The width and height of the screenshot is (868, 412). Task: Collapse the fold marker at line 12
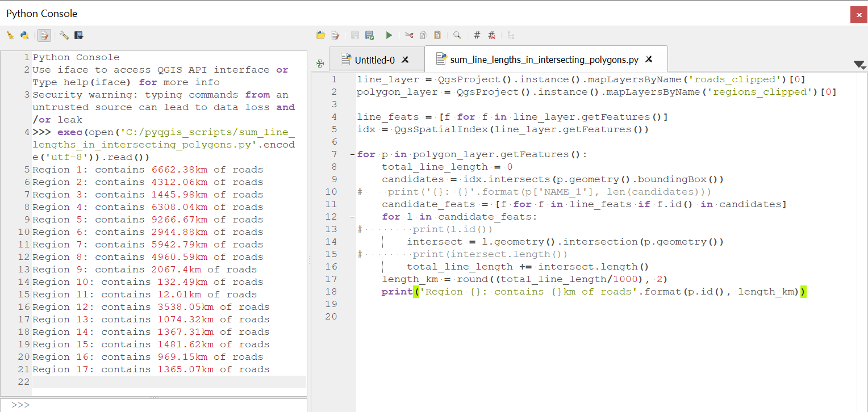coord(353,217)
